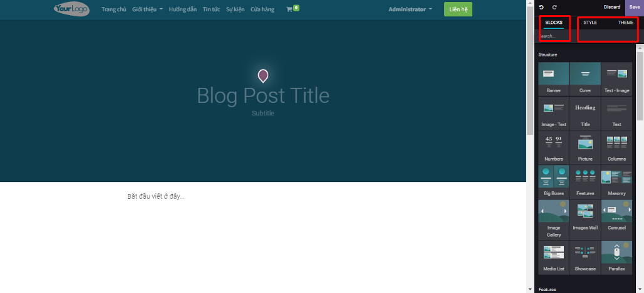Click the Discard button
644x293 pixels.
(x=612, y=7)
